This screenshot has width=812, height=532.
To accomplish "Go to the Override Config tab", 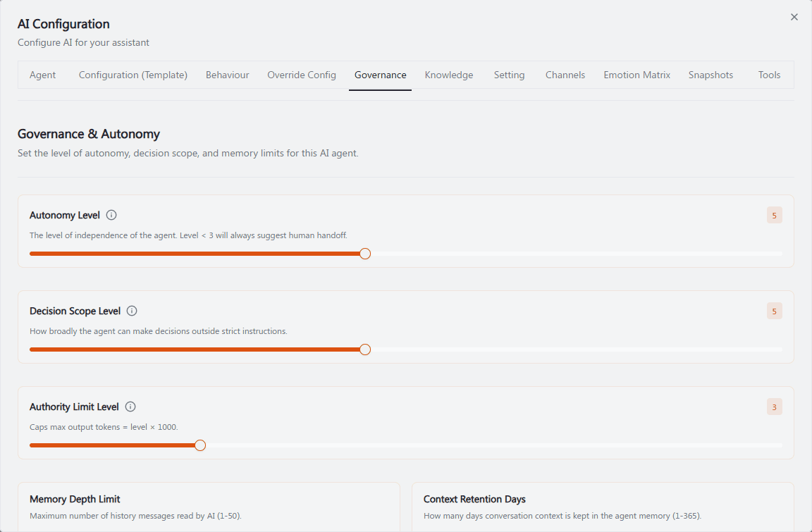I will pos(302,75).
